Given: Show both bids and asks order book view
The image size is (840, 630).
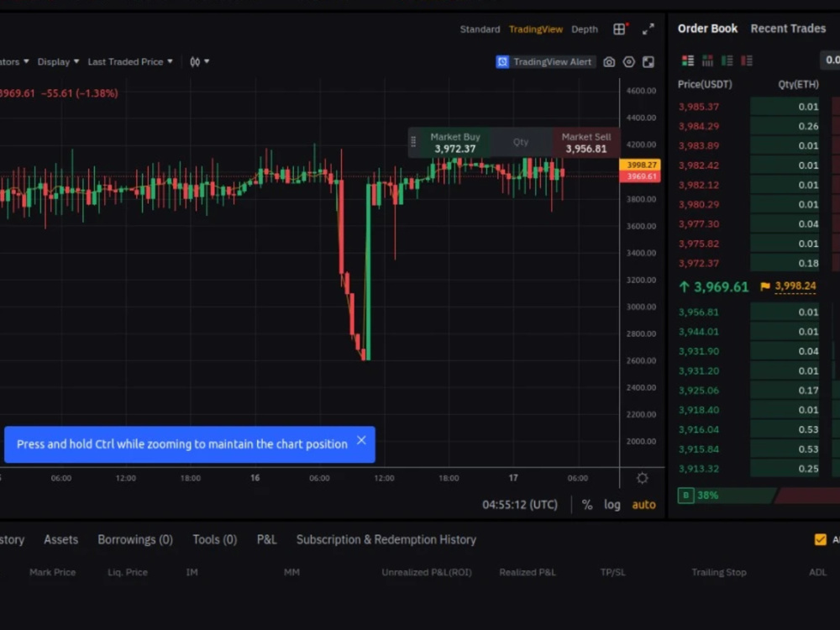Looking at the screenshot, I should click(x=688, y=60).
